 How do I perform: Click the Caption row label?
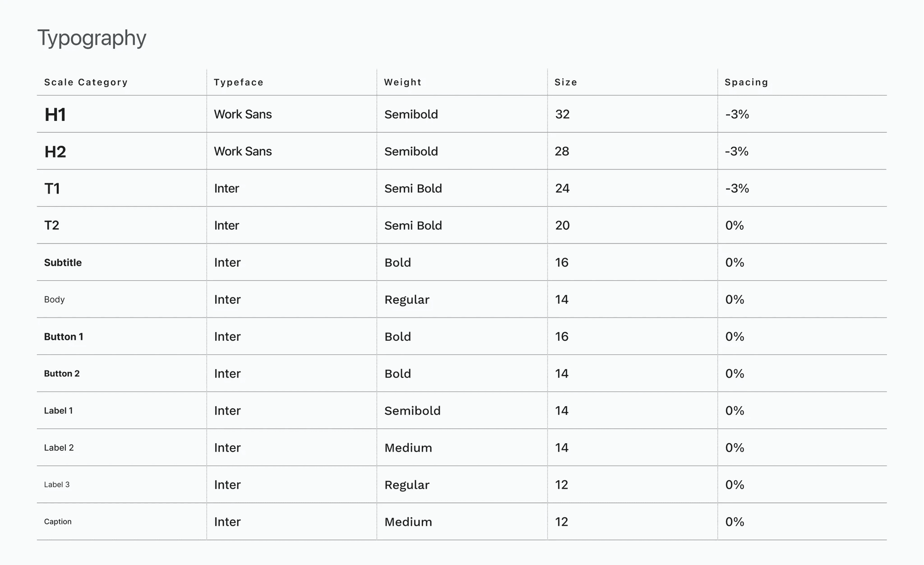(57, 522)
